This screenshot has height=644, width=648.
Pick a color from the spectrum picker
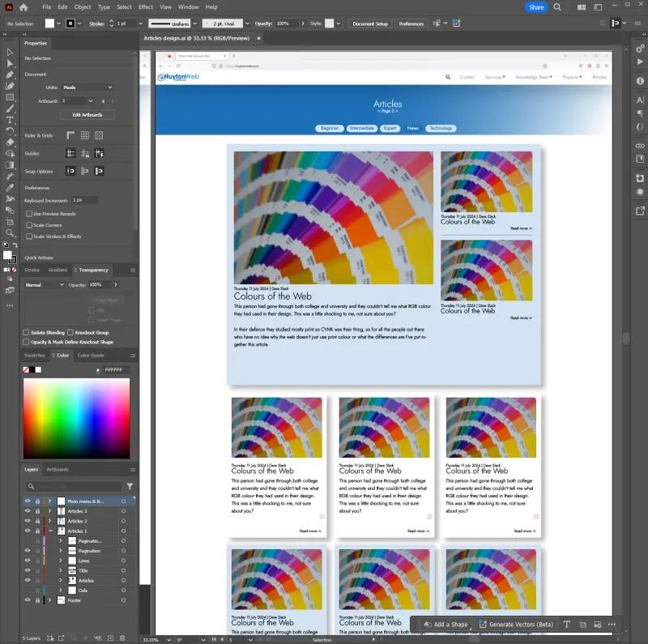77,417
